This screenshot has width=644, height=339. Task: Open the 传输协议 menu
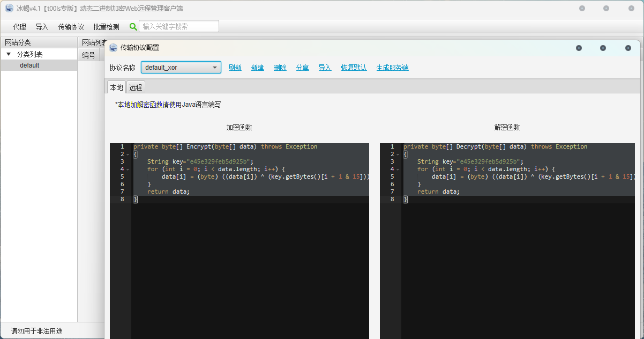pyautogui.click(x=71, y=26)
